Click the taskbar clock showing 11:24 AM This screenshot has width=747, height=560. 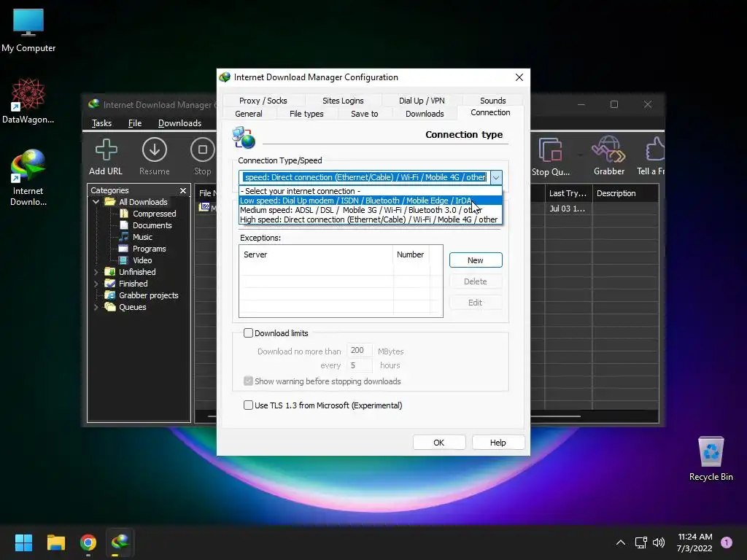pyautogui.click(x=694, y=542)
